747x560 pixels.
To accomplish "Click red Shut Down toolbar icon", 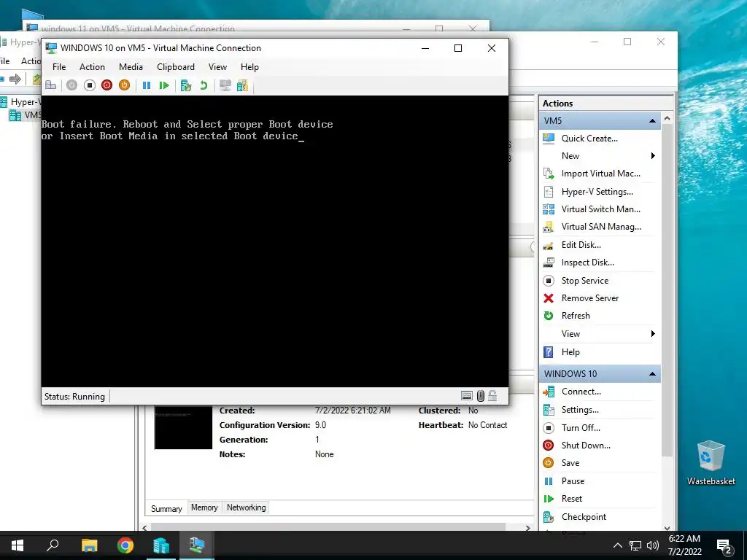I will (x=107, y=85).
